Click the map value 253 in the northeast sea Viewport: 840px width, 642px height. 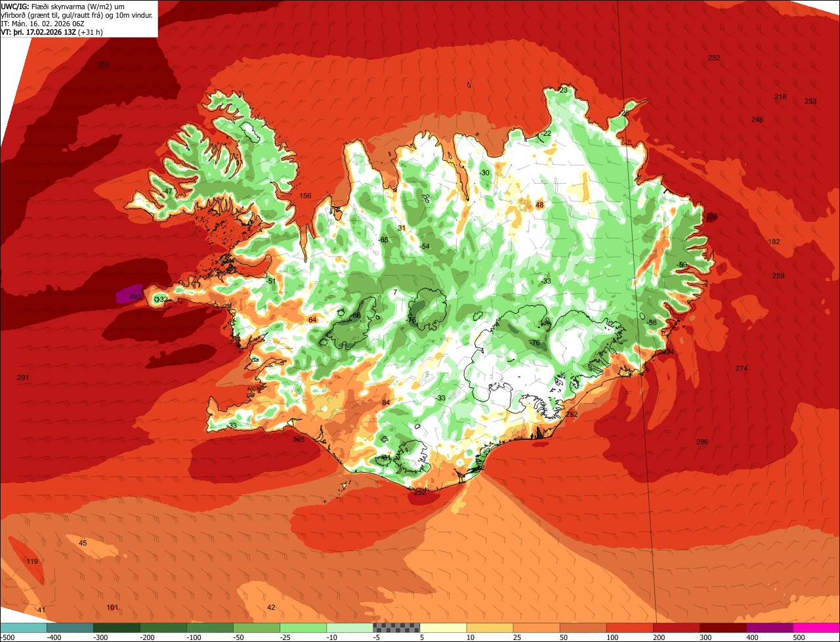pos(810,101)
